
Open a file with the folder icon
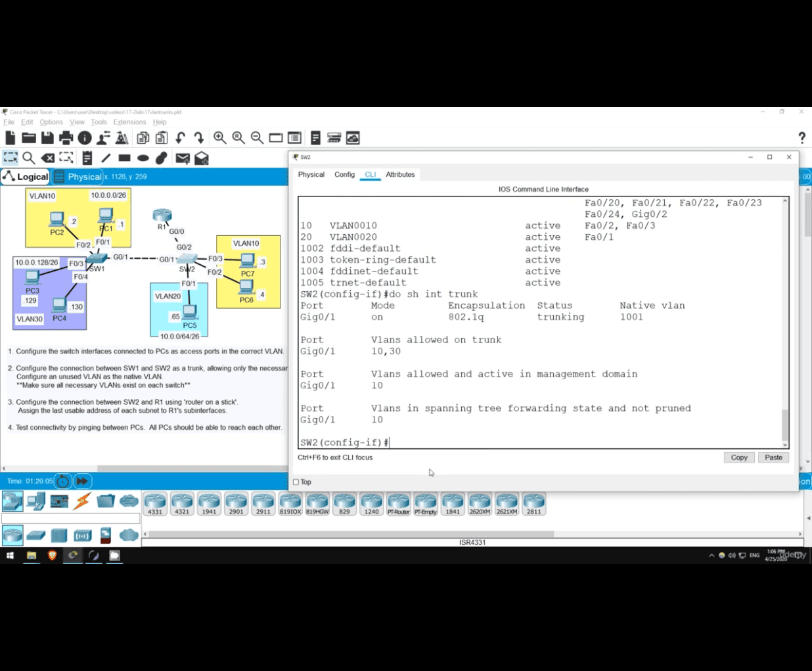click(x=29, y=138)
